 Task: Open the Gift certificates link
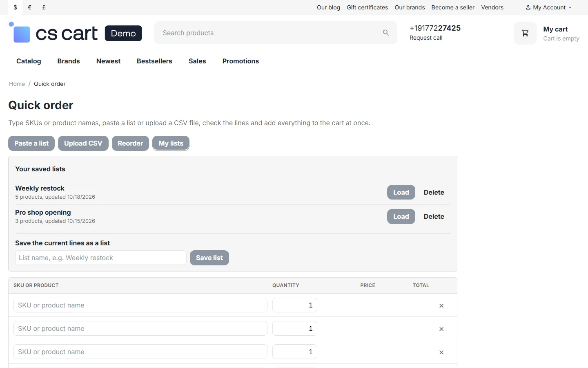click(x=367, y=7)
